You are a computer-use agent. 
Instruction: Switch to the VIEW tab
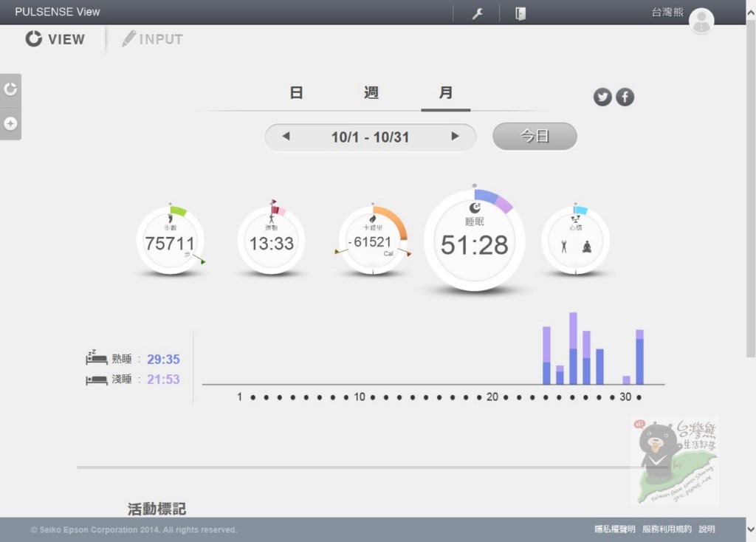click(55, 39)
